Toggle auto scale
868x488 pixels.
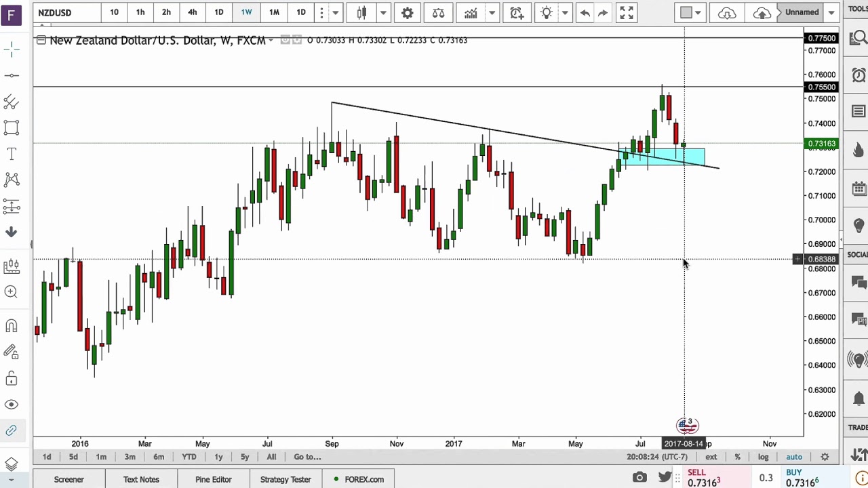(794, 457)
